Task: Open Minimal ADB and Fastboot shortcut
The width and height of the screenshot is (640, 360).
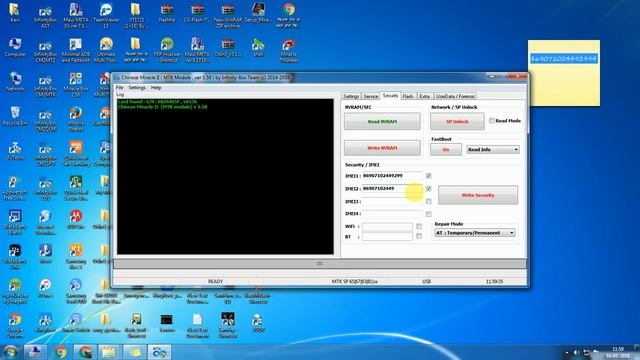Action: 76,50
